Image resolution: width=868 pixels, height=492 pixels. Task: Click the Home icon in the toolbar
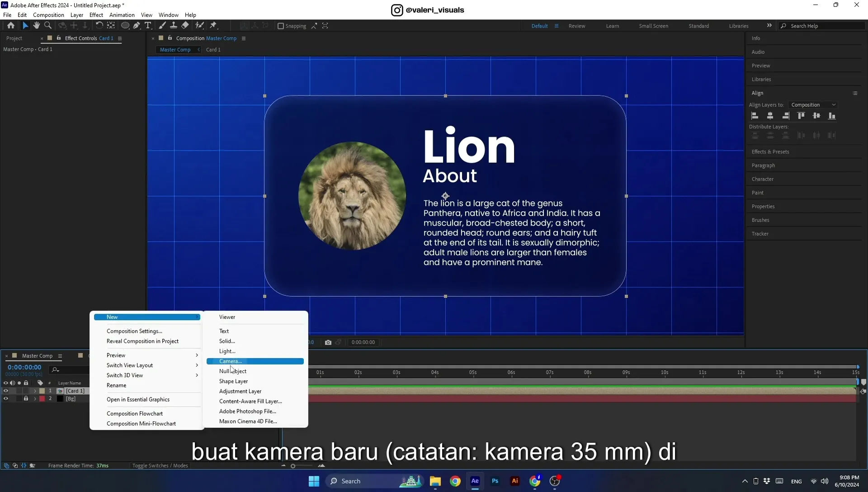[x=11, y=26]
